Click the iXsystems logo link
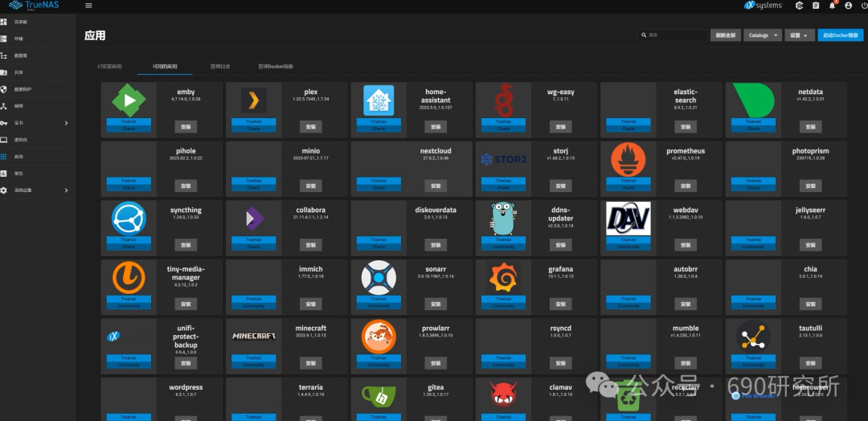Screen dimensions: 868x421 pos(763,6)
